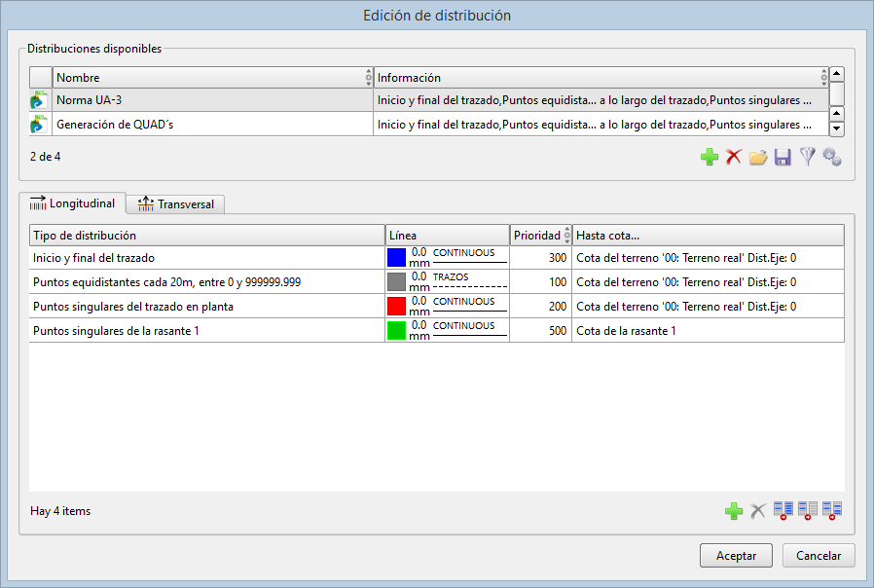Image resolution: width=874 pixels, height=588 pixels.
Task: Click the Norma UA-3 row icon
Action: point(40,100)
